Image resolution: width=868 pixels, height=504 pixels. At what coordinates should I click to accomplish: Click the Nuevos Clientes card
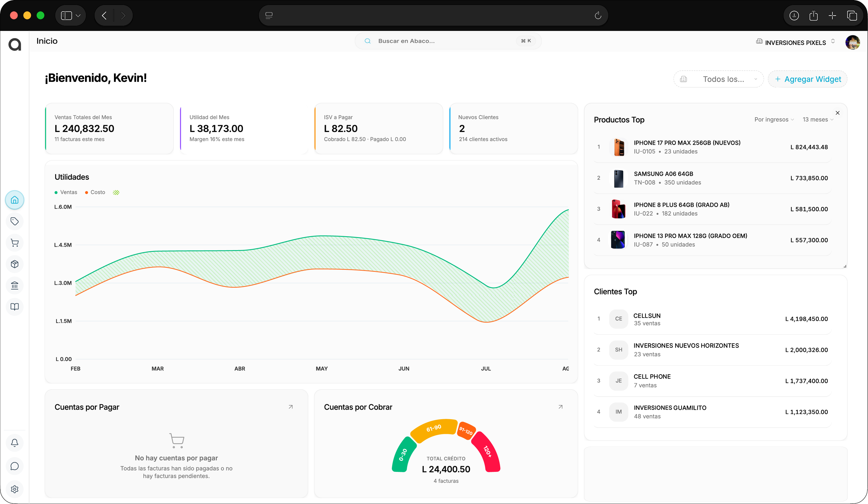[513, 128]
